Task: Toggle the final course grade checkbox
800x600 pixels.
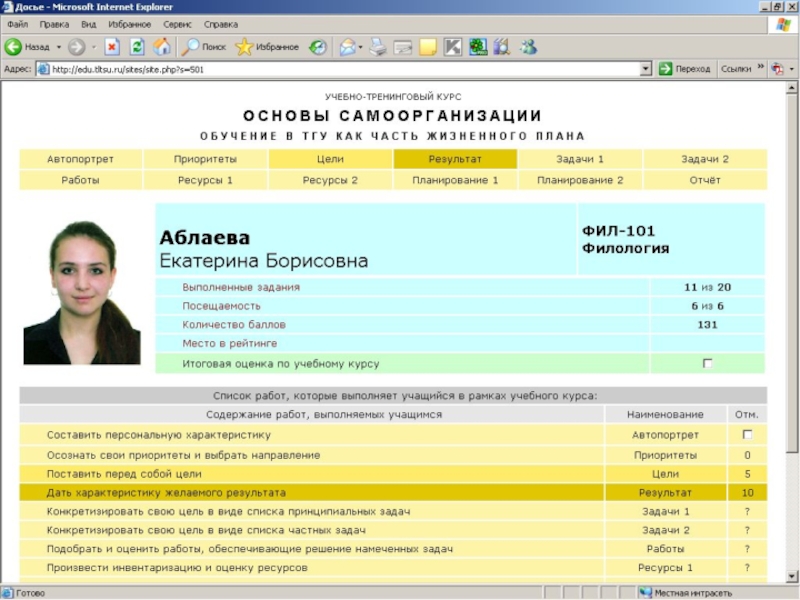Action: [x=708, y=364]
